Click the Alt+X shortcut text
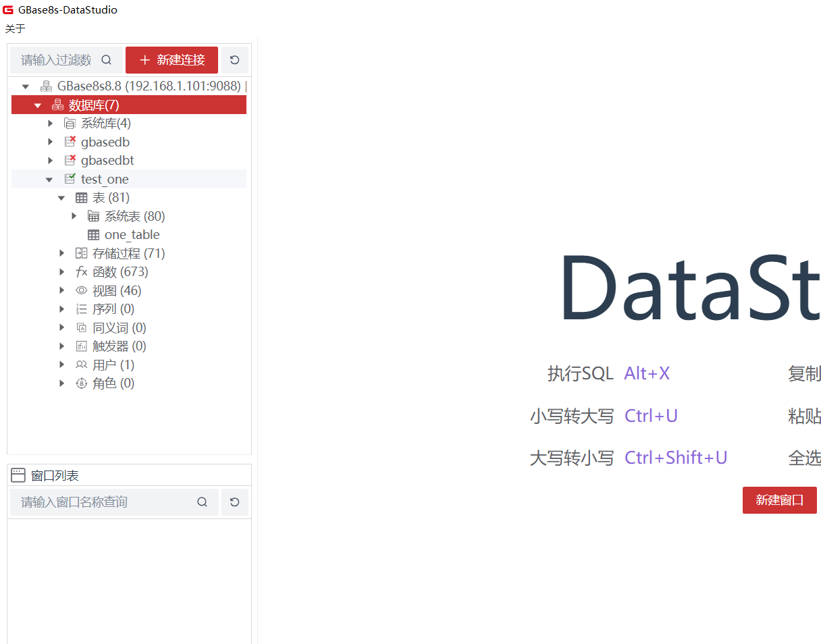821x644 pixels. coord(647,373)
